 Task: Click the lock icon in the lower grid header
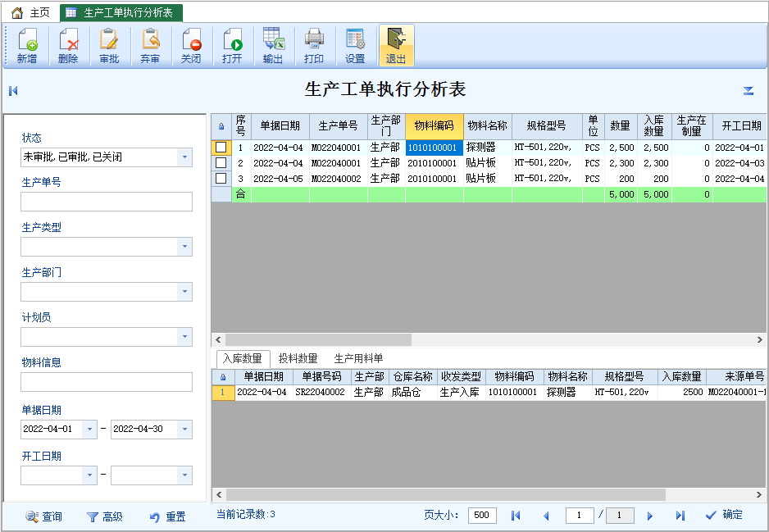click(x=223, y=377)
